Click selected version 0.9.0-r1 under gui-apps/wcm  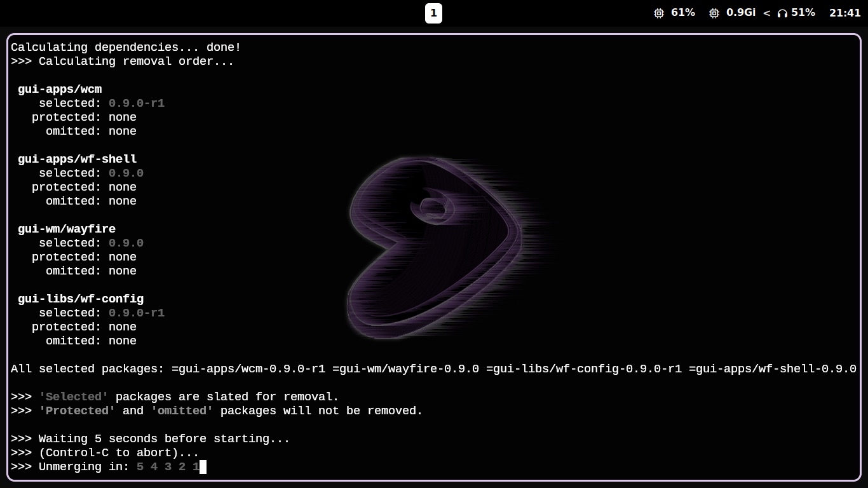[x=137, y=103]
